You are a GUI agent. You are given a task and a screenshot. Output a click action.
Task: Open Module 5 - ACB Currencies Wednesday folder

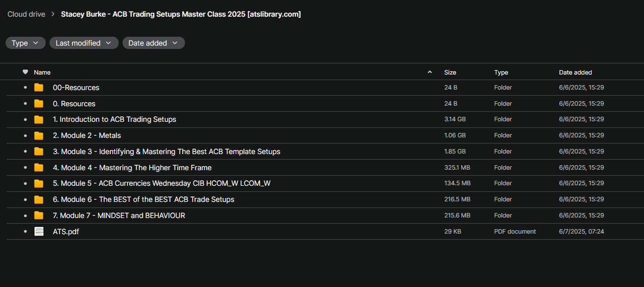[162, 184]
